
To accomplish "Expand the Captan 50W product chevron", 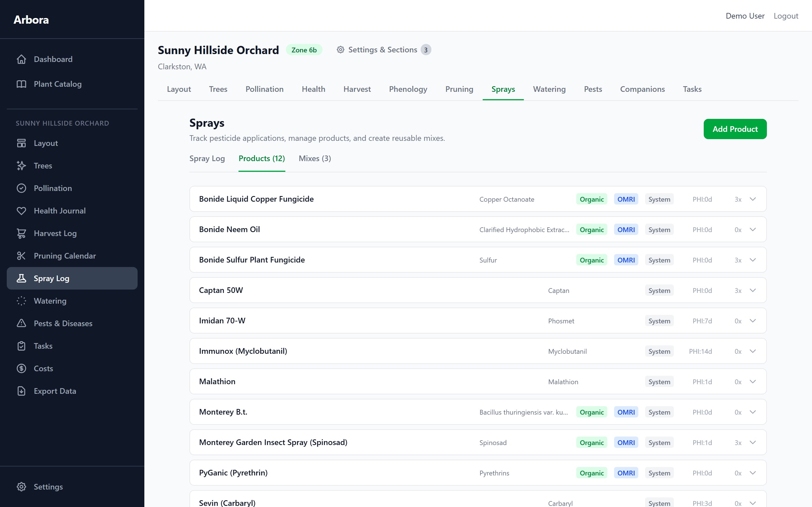I will click(x=753, y=290).
